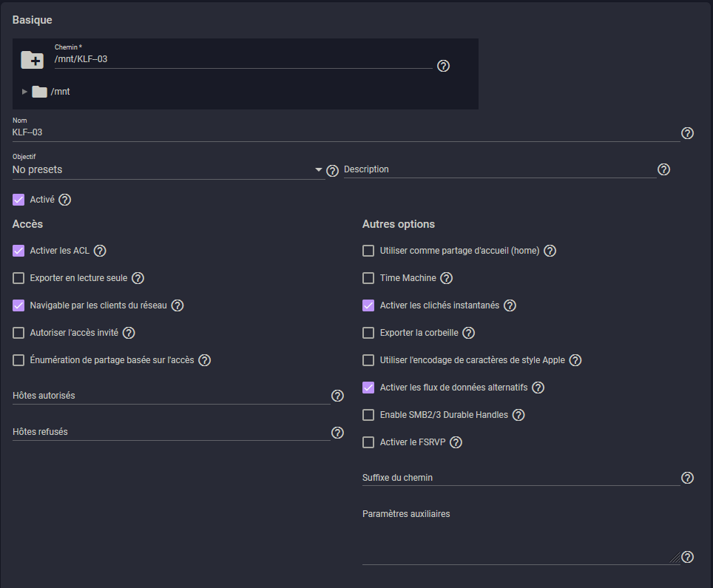Show help for Paramètres auxiliaires
This screenshot has width=713, height=588.
click(687, 557)
